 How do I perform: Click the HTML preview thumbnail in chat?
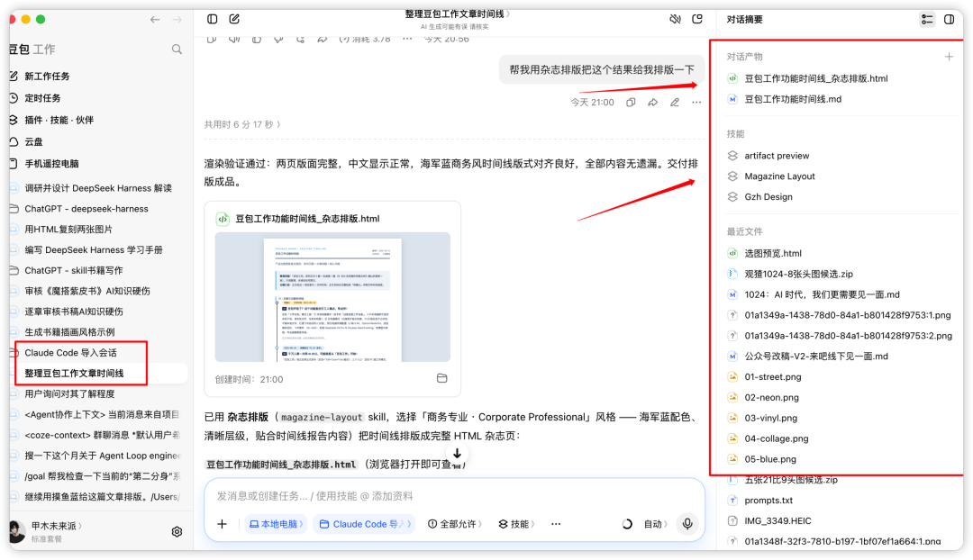click(332, 297)
